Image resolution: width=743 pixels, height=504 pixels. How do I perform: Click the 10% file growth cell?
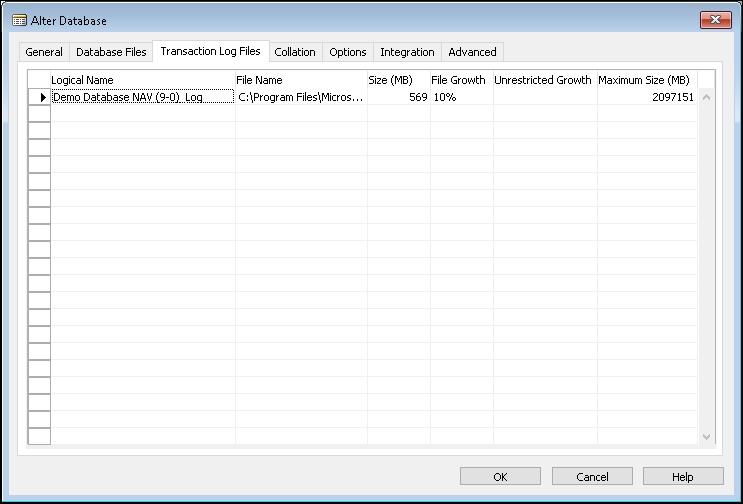tap(462, 97)
